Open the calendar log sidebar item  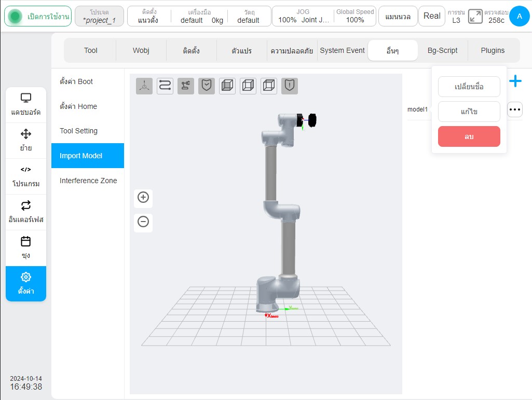[26, 248]
